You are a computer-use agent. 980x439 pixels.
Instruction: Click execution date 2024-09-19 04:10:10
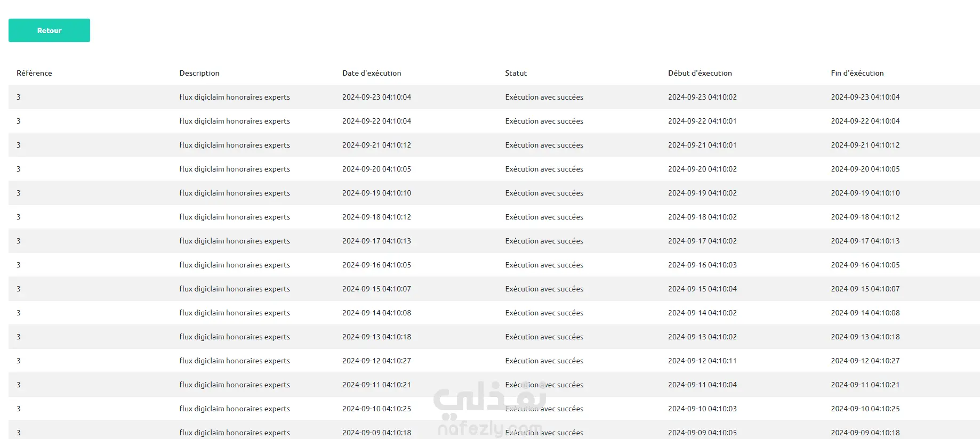coord(376,193)
